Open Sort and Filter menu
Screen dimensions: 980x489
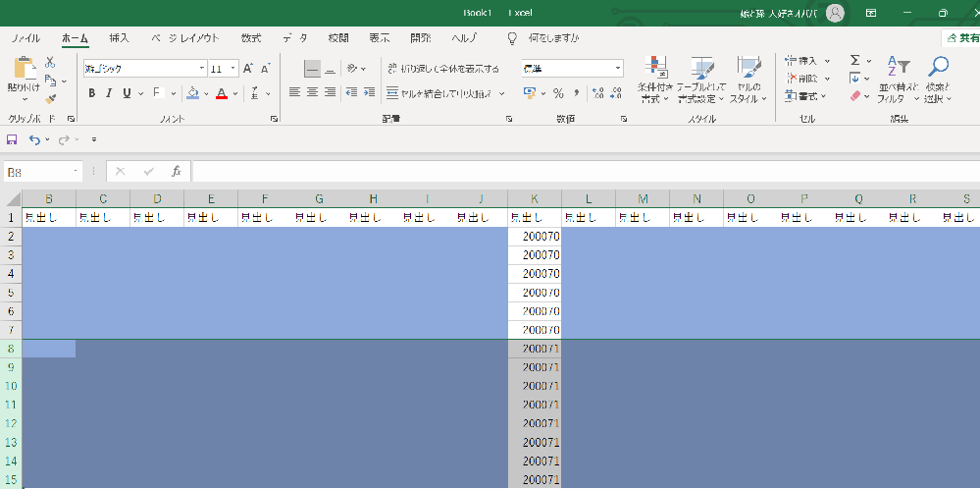(899, 80)
